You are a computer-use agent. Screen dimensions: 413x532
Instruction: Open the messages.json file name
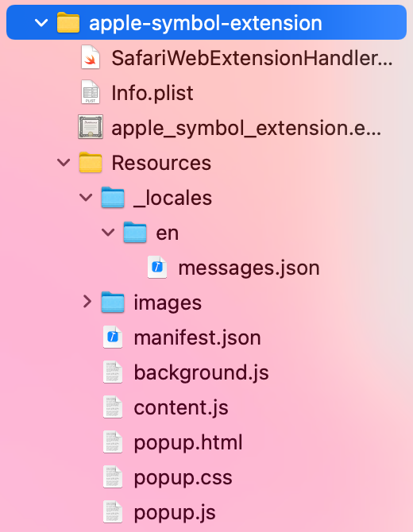(249, 268)
